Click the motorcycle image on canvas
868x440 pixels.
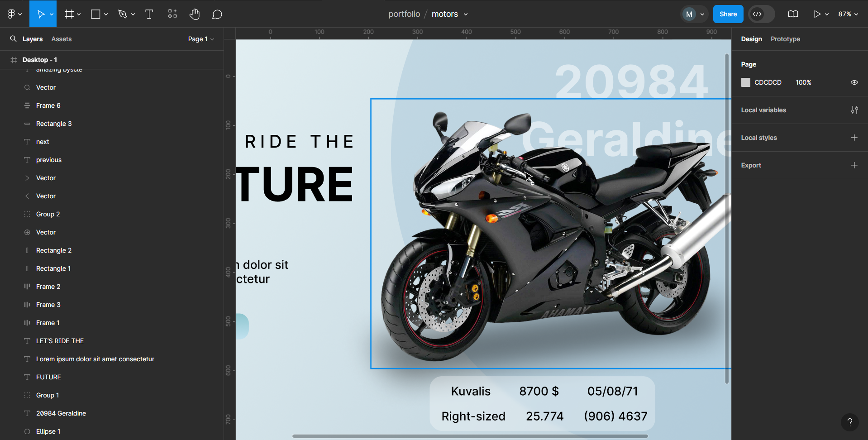click(551, 234)
